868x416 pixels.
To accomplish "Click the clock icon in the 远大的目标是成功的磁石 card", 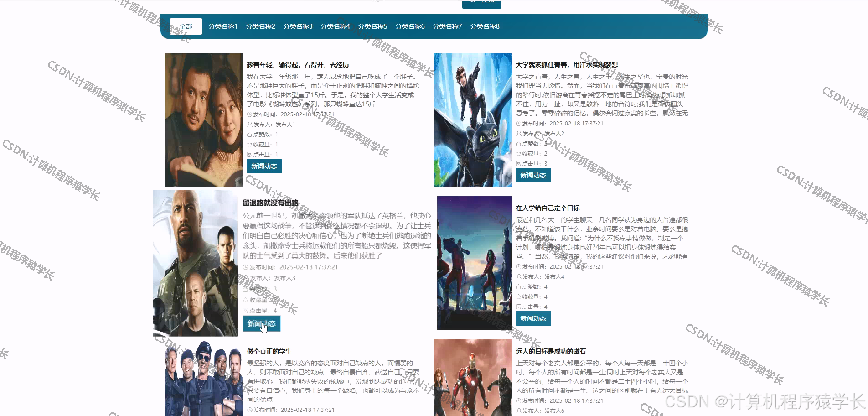I will (x=518, y=401).
